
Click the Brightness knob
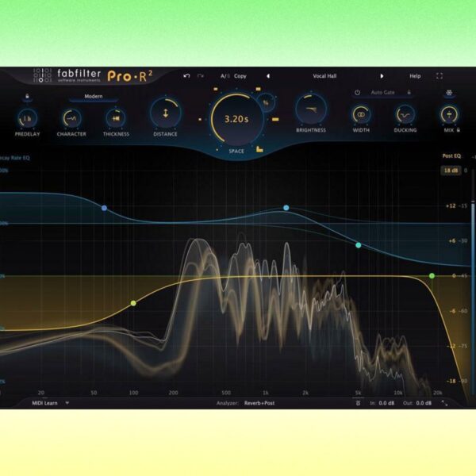coord(311,109)
